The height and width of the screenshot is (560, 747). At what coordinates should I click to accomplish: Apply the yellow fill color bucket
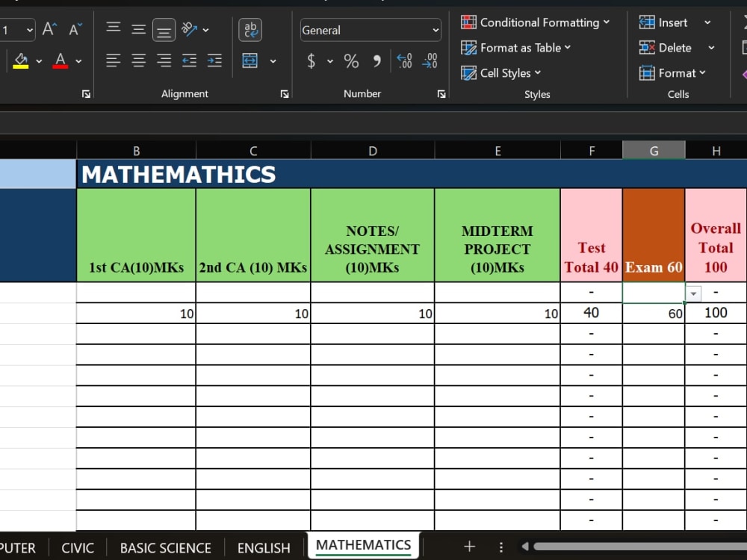tap(20, 61)
